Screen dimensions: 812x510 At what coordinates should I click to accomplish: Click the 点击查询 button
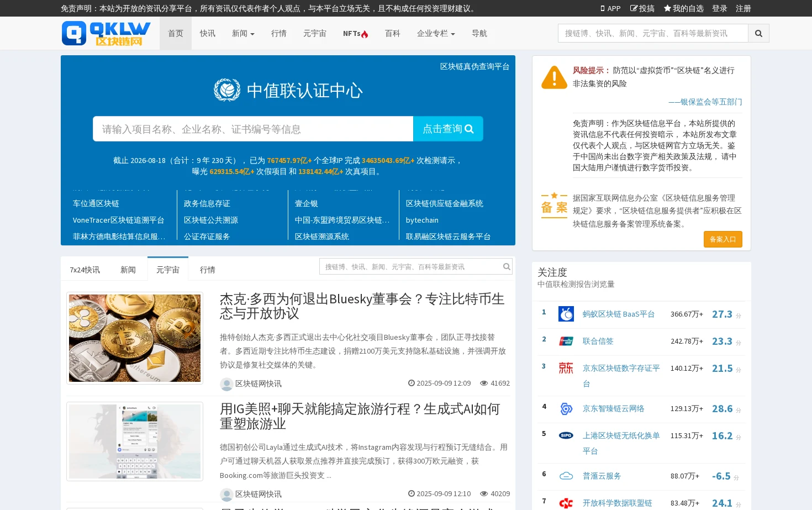point(448,129)
